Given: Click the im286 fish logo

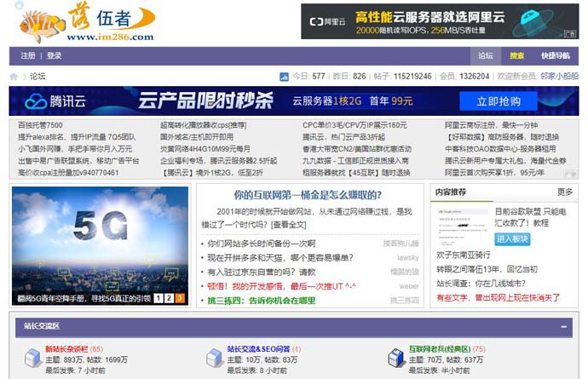Looking at the screenshot, I should pos(87,22).
